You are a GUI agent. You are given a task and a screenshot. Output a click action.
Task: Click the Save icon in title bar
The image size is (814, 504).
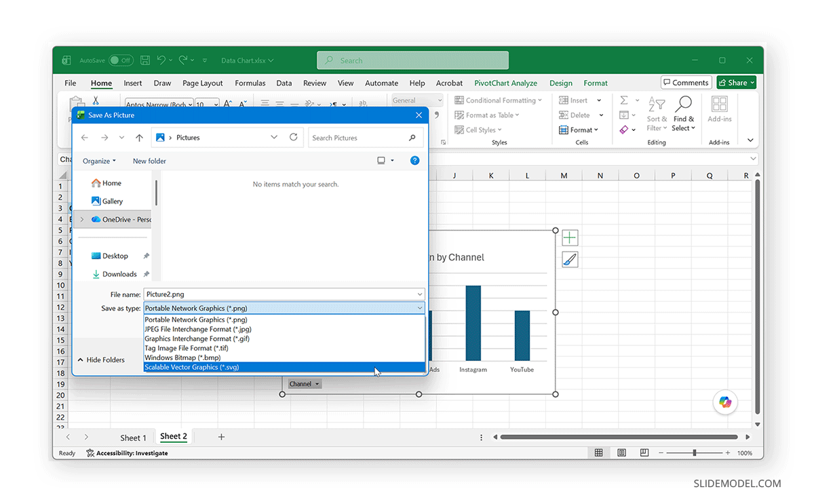144,60
